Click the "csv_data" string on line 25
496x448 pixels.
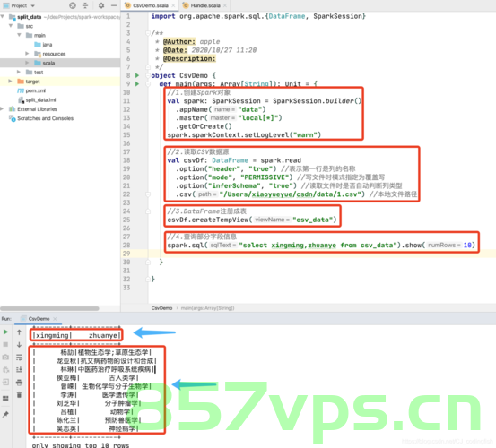315,220
